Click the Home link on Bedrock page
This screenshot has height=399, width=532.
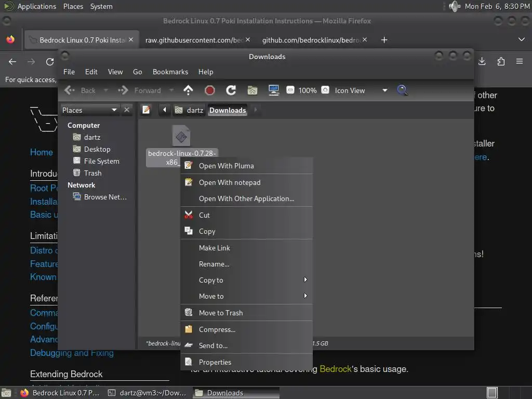click(42, 152)
